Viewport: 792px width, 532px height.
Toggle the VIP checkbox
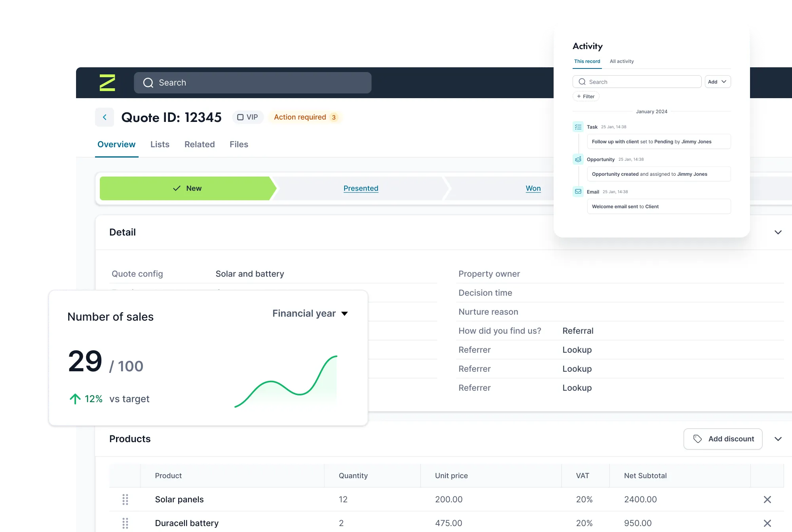(x=240, y=117)
